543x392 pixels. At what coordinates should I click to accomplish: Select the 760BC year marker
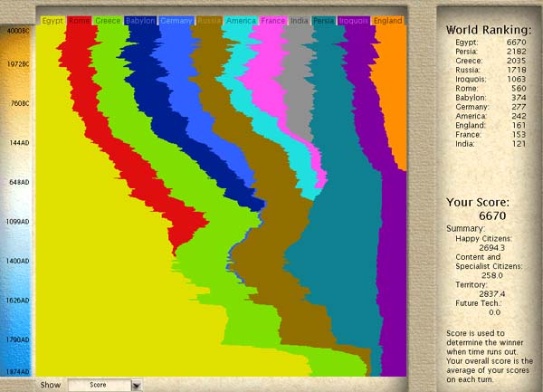18,104
